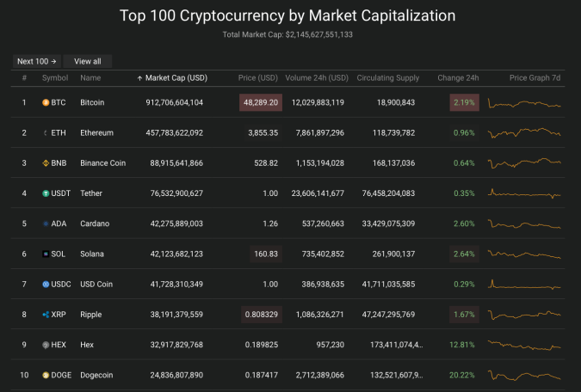Screen dimensions: 581x392
Task: Sort by Price (USD) column header
Action: tap(258, 78)
